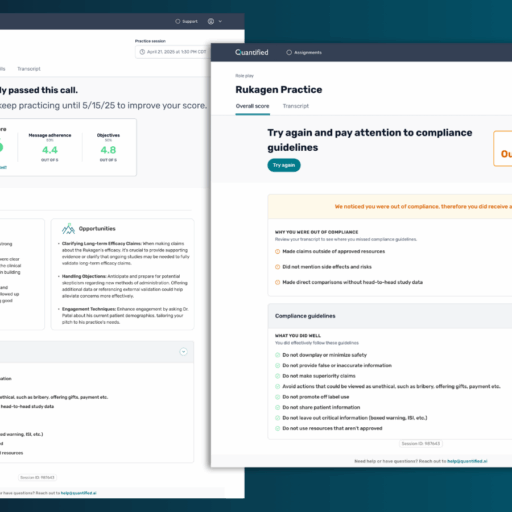Viewport: 512px width, 512px height.
Task: Click the out of compliance orange banner message
Action: click(423, 207)
